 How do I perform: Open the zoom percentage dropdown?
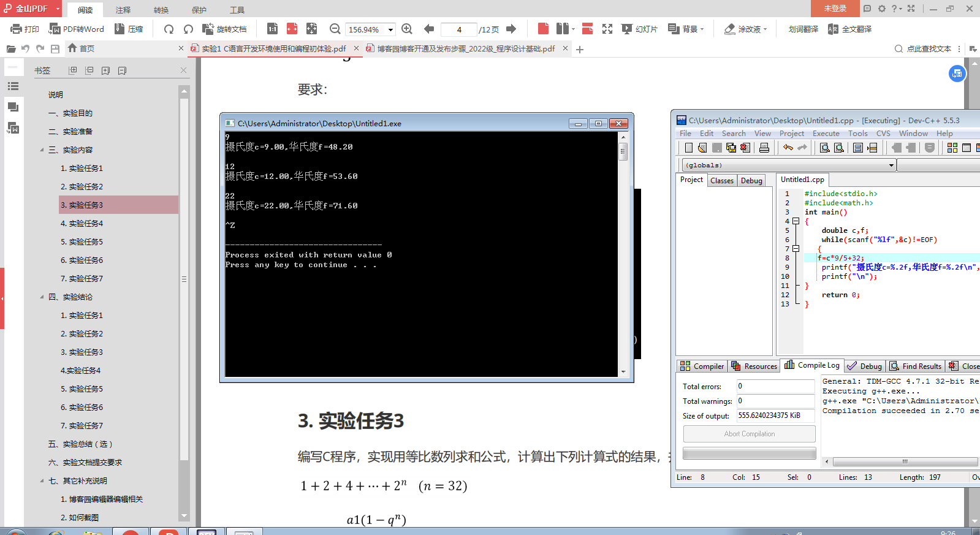[390, 29]
